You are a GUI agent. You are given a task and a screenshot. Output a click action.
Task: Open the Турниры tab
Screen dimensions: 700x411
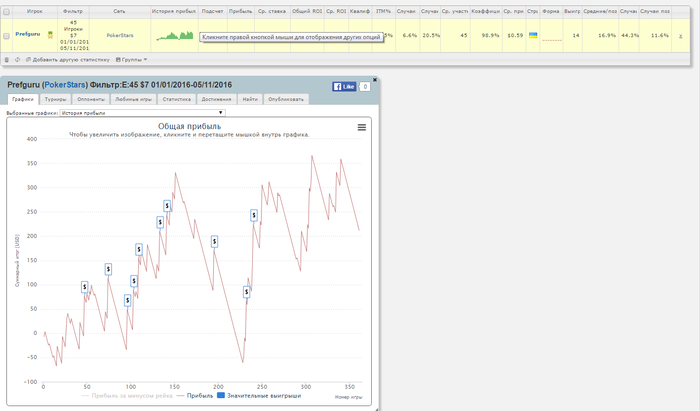coord(55,99)
